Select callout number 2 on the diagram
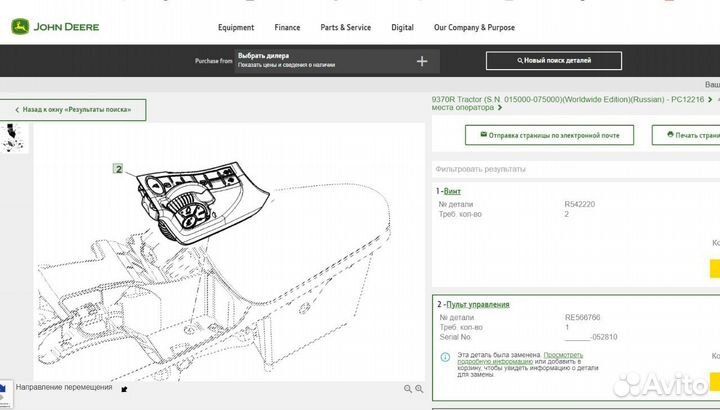 pos(118,169)
